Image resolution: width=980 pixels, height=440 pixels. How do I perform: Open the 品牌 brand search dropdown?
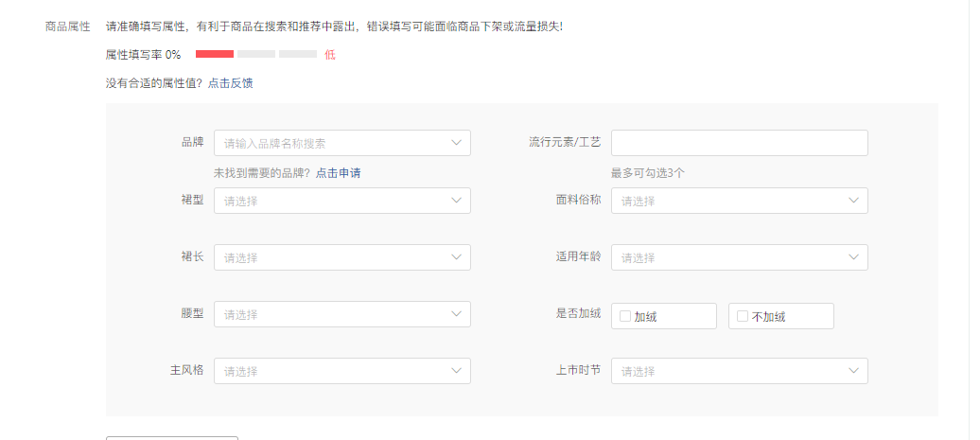(x=331, y=143)
